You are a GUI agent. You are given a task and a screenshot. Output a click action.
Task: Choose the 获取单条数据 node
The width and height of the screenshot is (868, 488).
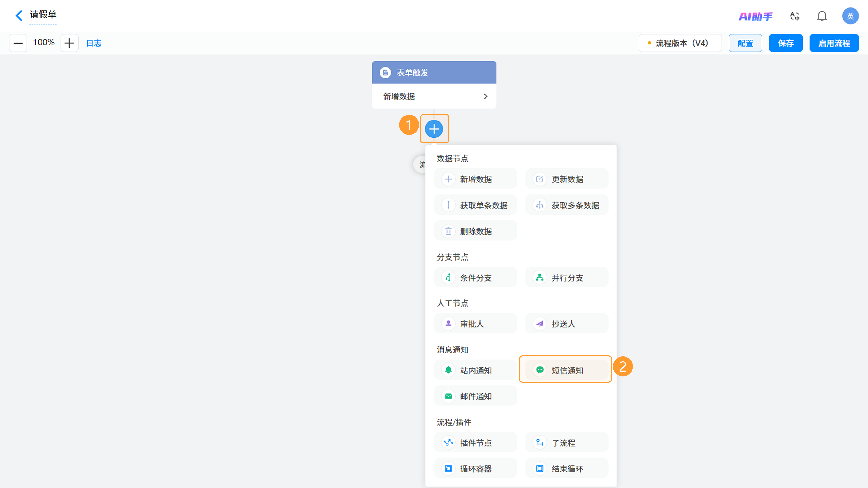pos(475,205)
